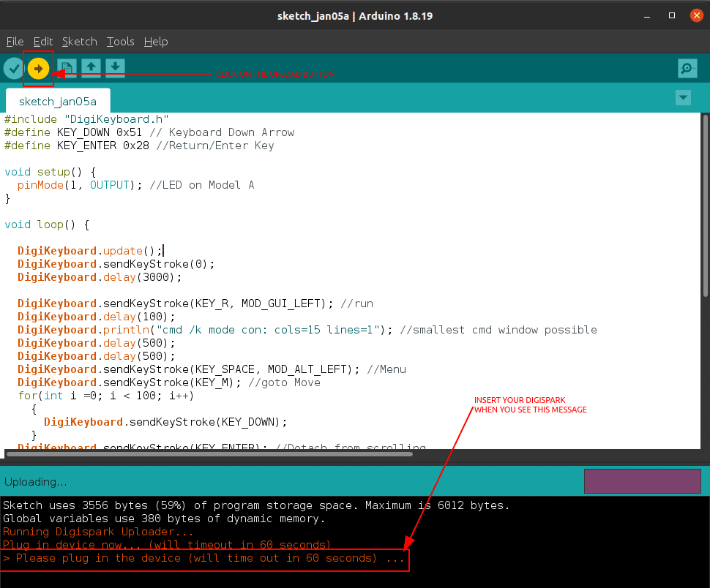Select the sketch_jan05a tab
This screenshot has width=710, height=588.
tap(58, 101)
